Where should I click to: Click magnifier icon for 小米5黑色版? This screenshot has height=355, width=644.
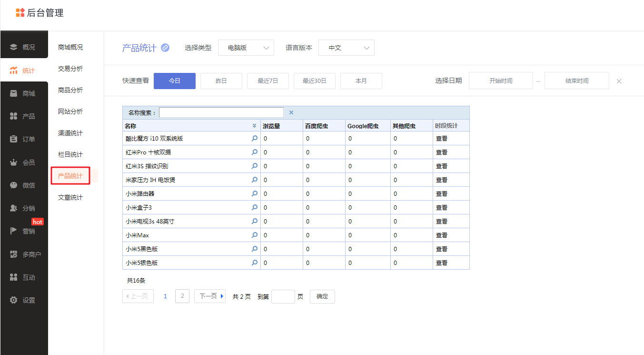[255, 249]
